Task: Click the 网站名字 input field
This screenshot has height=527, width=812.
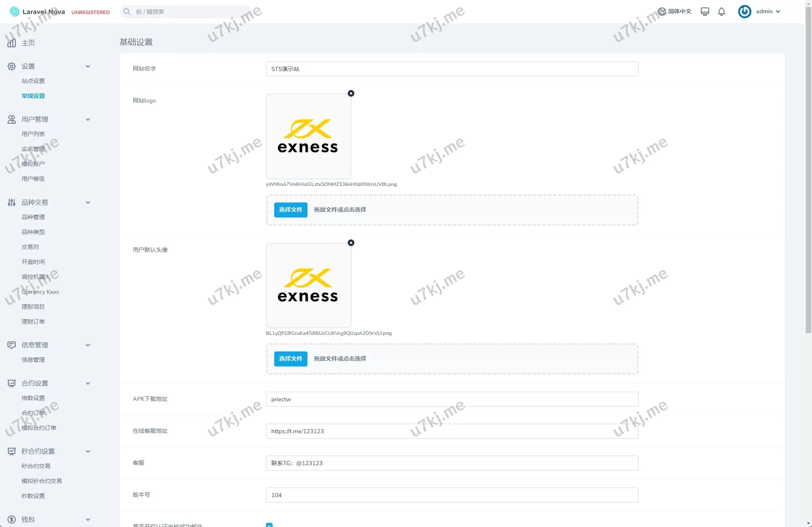Action: click(x=452, y=69)
